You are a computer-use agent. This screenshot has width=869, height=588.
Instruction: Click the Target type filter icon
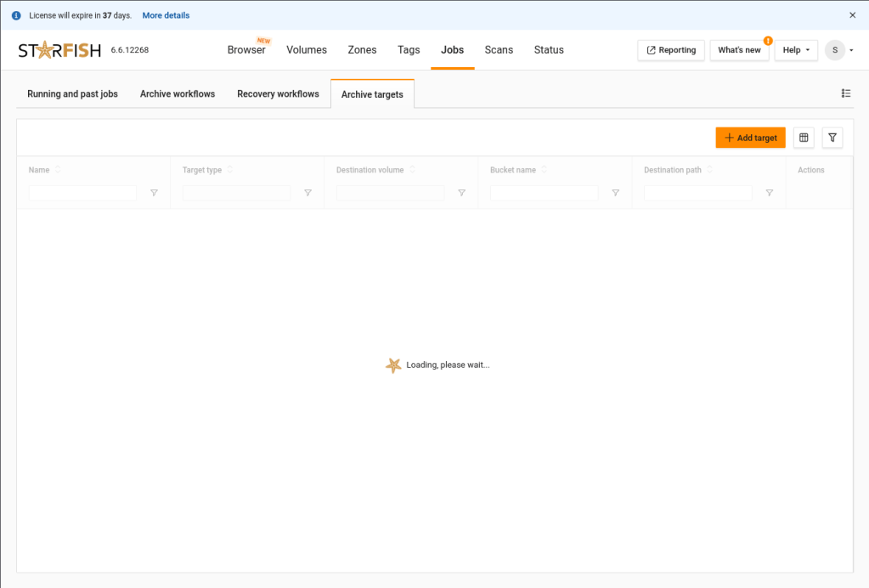click(x=308, y=193)
